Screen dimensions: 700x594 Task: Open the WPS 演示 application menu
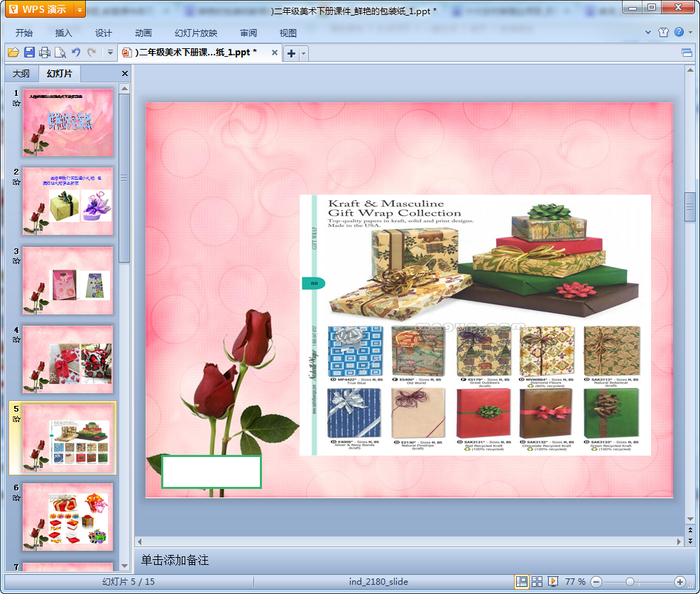click(39, 9)
